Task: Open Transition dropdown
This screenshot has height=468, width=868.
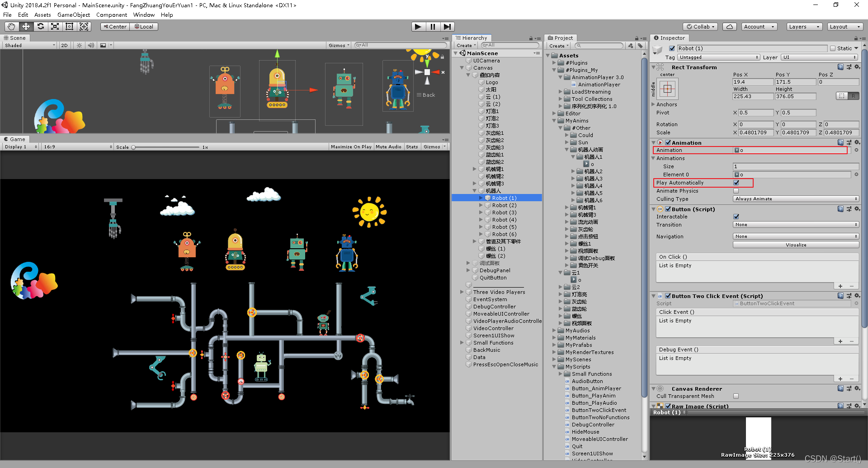Action: point(796,225)
